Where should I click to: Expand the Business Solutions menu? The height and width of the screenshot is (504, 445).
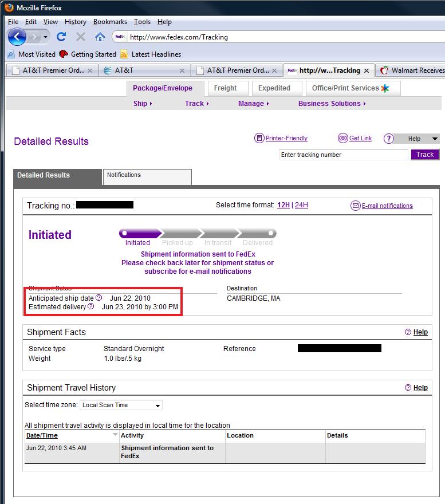click(332, 104)
